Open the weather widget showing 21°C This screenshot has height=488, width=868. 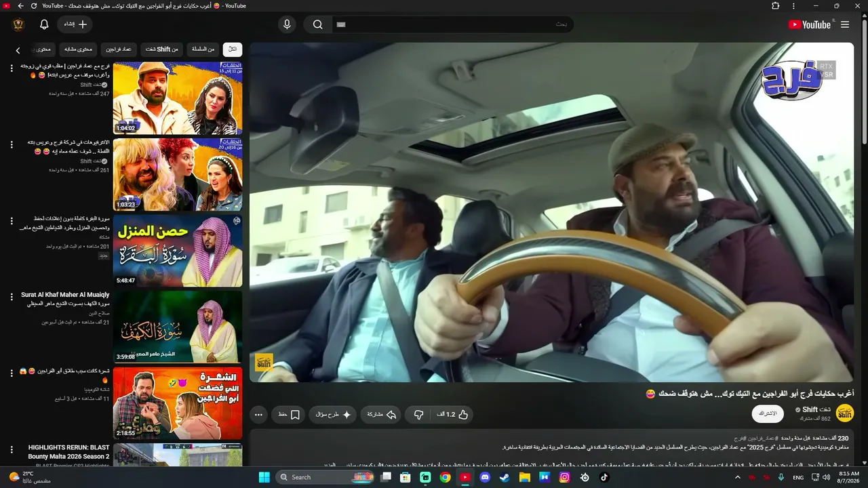tap(30, 477)
